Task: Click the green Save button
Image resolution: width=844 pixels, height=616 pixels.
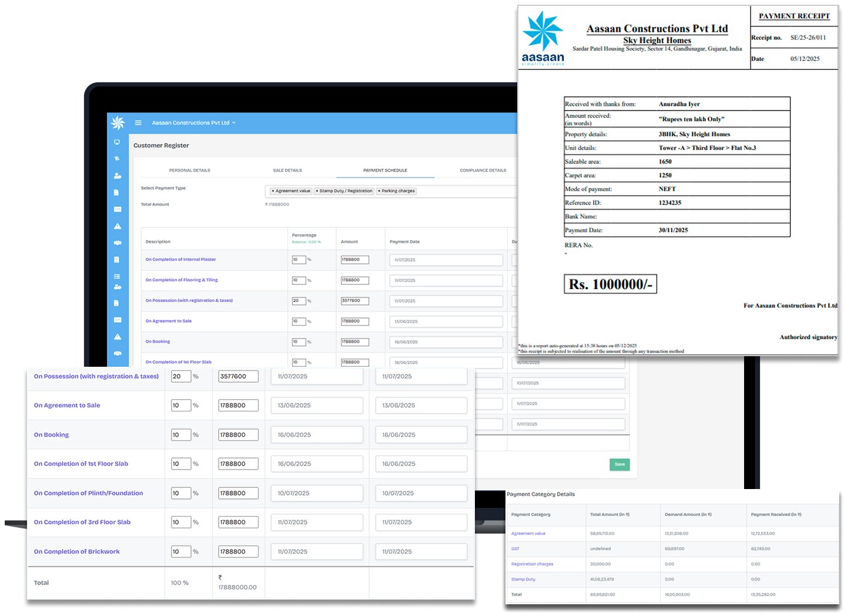Action: [x=619, y=464]
